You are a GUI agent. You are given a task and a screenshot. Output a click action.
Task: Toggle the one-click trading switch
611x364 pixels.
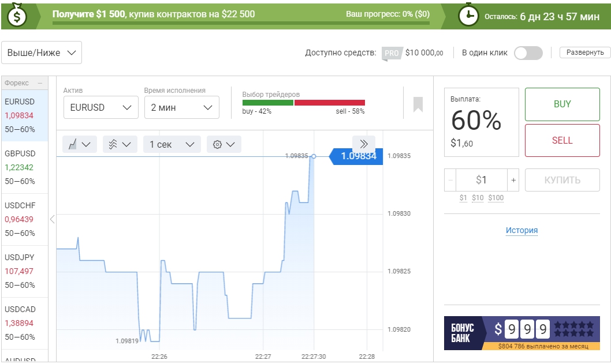point(528,53)
